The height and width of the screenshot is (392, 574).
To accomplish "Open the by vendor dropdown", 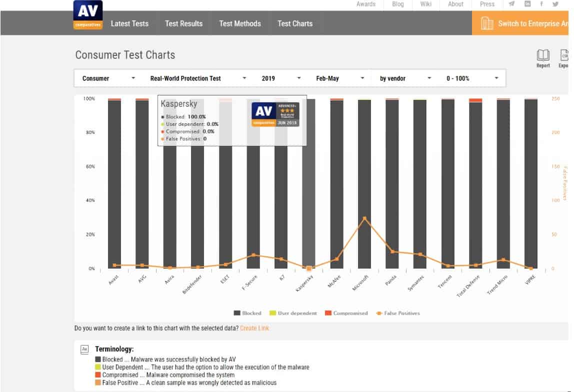I will 405,78.
